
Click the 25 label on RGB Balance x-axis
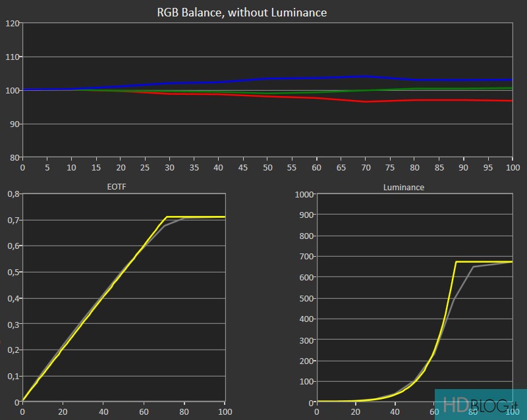pyautogui.click(x=145, y=167)
